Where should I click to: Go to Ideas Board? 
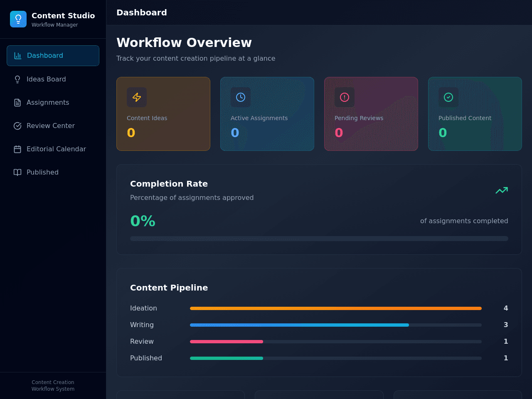[x=53, y=79]
